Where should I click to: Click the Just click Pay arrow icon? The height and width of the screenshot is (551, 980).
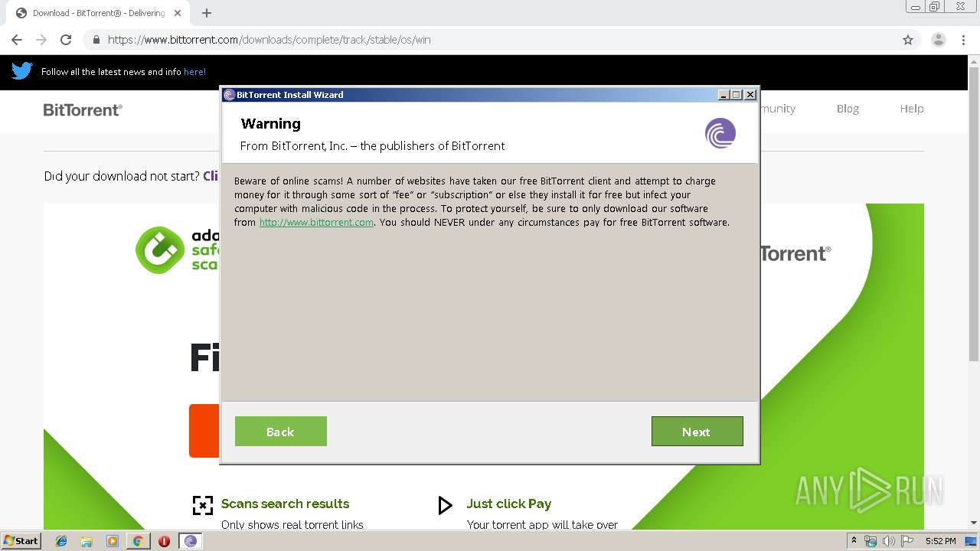coord(445,505)
